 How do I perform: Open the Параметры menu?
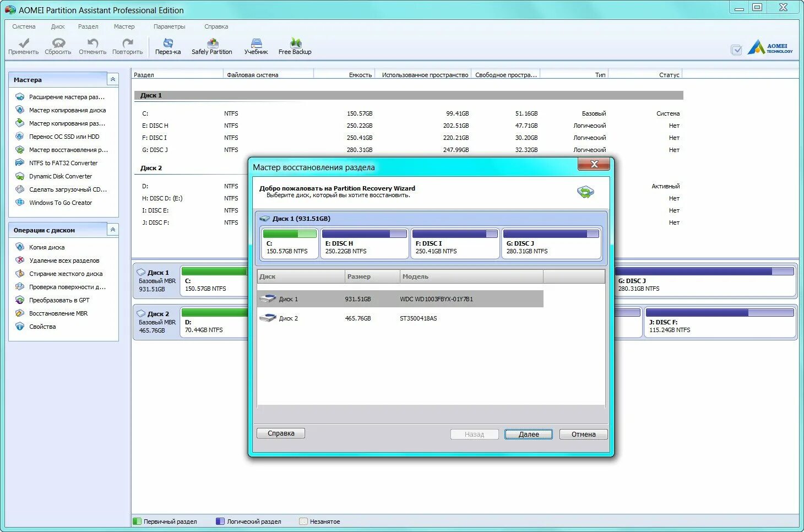[x=169, y=26]
